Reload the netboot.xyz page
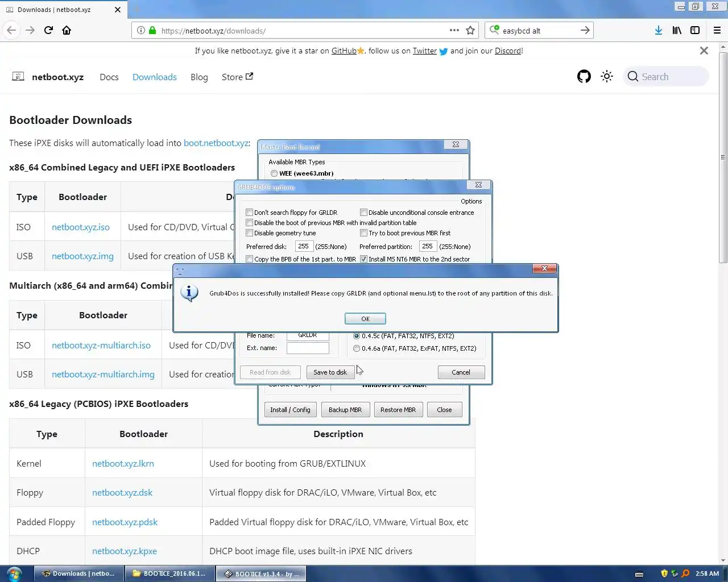Image resolution: width=728 pixels, height=582 pixels. 48,30
